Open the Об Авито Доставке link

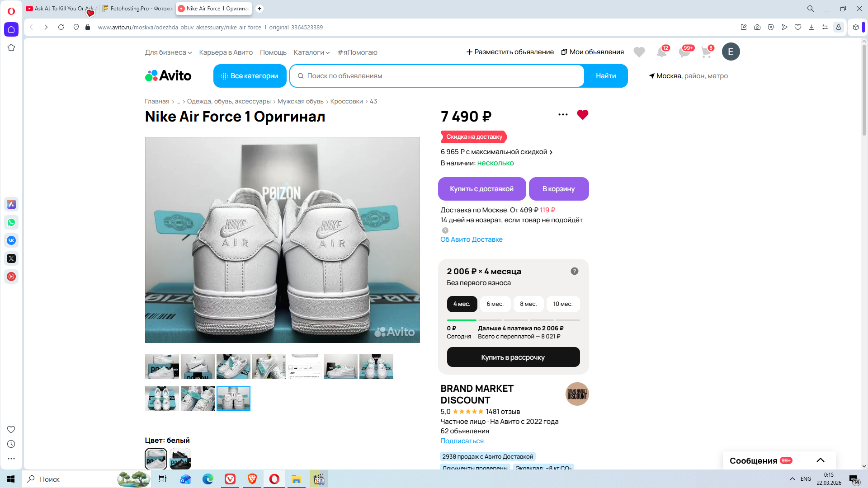[x=471, y=239]
